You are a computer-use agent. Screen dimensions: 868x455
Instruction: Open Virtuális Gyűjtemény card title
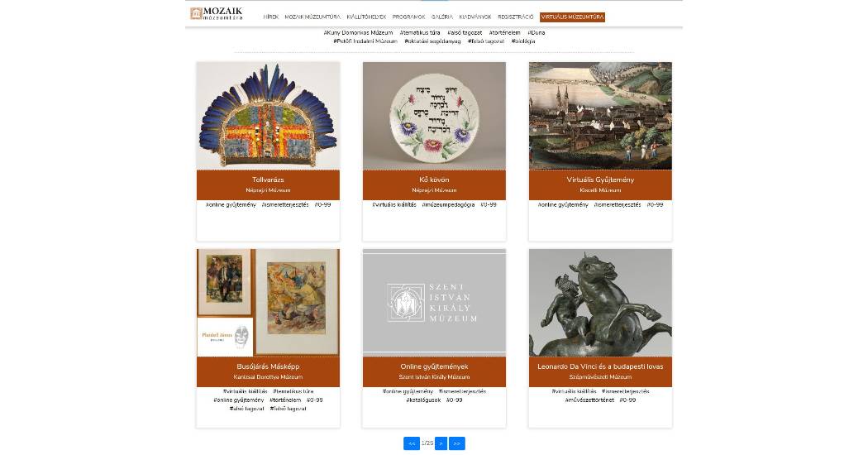coord(600,180)
